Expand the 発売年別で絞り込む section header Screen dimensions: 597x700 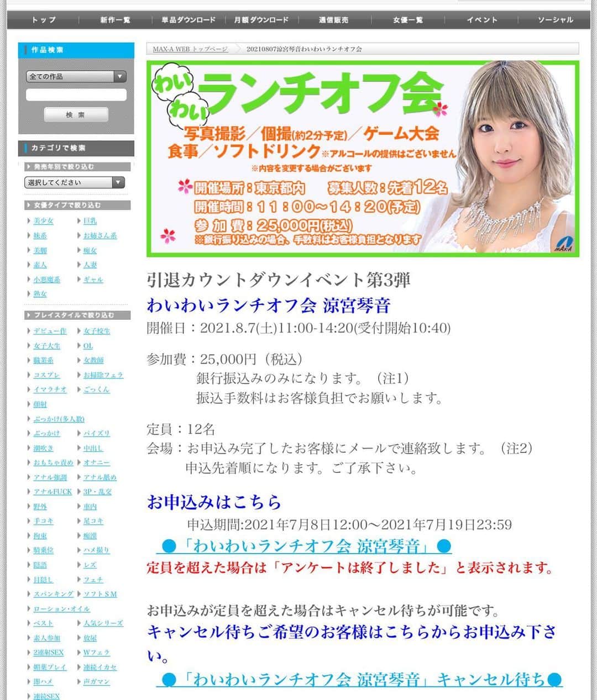tap(77, 166)
